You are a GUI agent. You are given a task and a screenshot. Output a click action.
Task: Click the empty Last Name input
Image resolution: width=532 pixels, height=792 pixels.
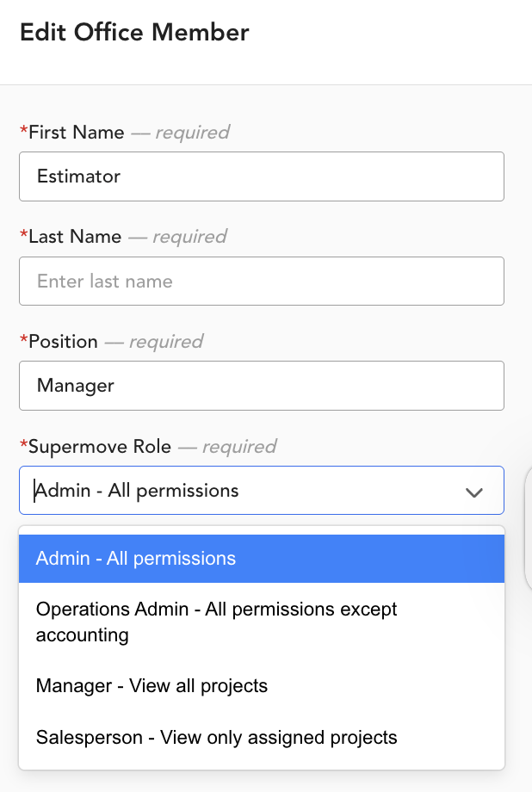(262, 281)
